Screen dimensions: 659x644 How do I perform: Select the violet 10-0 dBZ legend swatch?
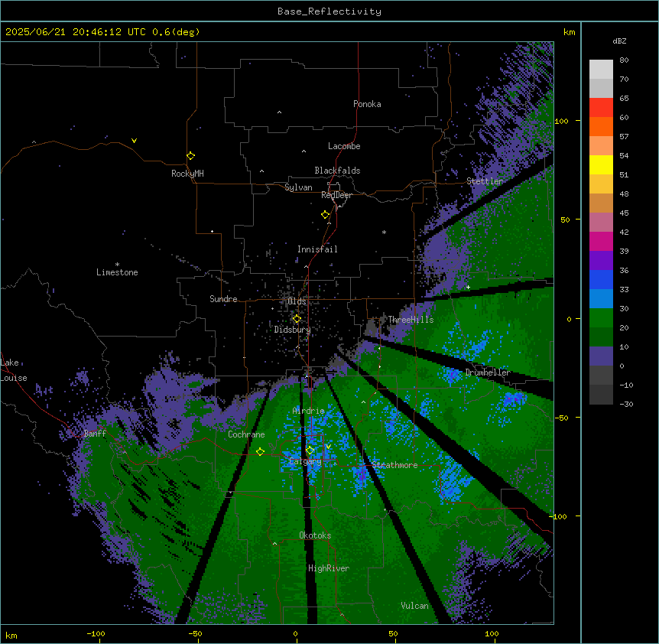coord(601,356)
